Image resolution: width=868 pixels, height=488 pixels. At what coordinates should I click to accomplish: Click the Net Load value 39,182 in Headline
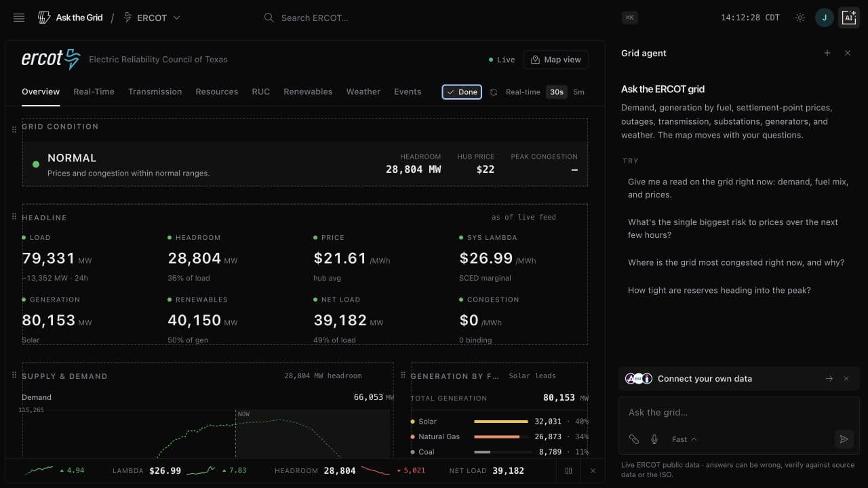[x=340, y=320]
